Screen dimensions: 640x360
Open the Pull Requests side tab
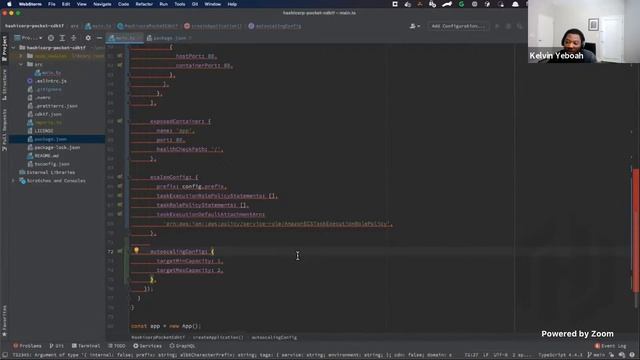click(x=4, y=130)
